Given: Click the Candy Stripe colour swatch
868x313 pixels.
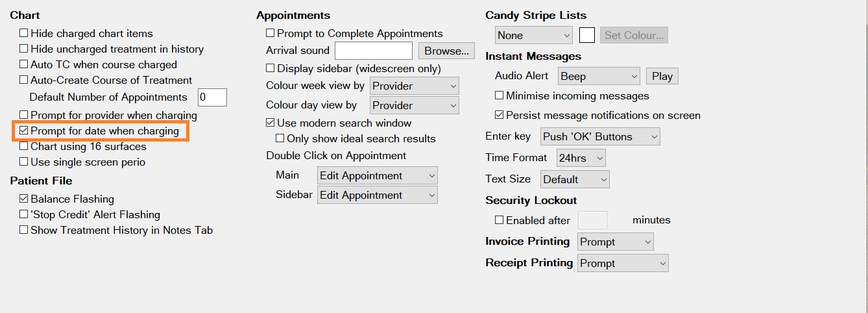Looking at the screenshot, I should [587, 35].
